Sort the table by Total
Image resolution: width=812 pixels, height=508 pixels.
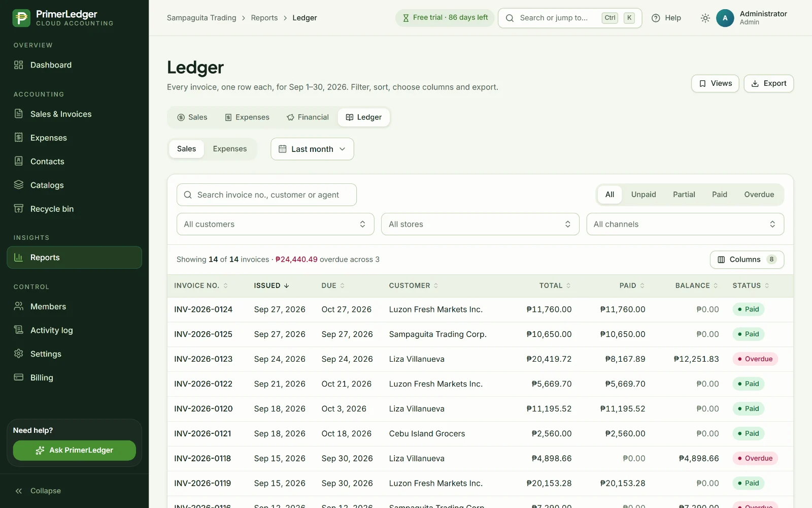(x=555, y=285)
